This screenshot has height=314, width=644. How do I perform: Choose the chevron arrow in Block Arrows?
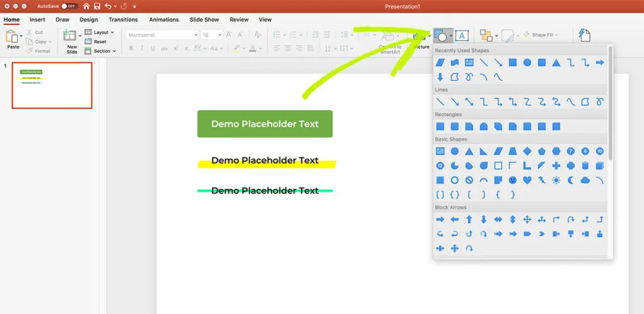pos(541,234)
